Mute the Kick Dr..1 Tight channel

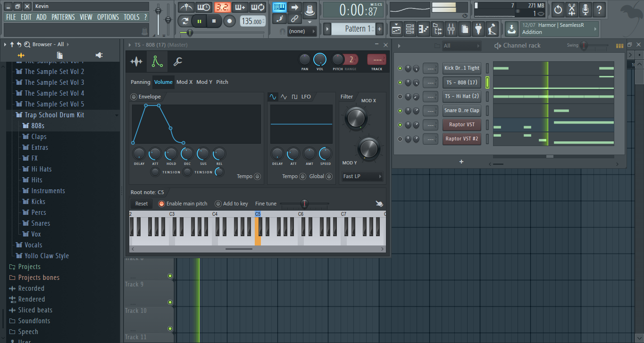point(400,68)
